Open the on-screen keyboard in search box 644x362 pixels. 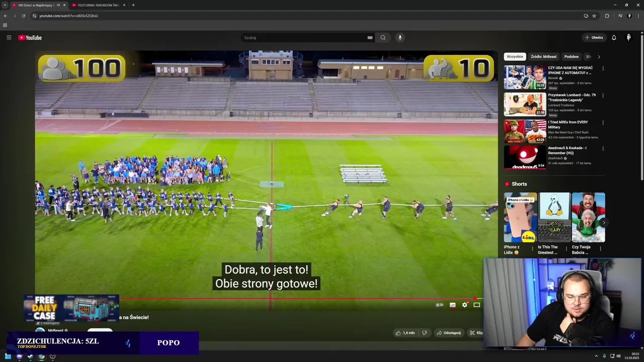click(370, 38)
